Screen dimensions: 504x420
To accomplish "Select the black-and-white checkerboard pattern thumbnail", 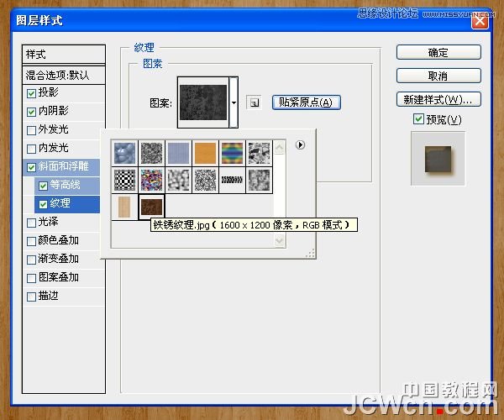I will (x=124, y=180).
